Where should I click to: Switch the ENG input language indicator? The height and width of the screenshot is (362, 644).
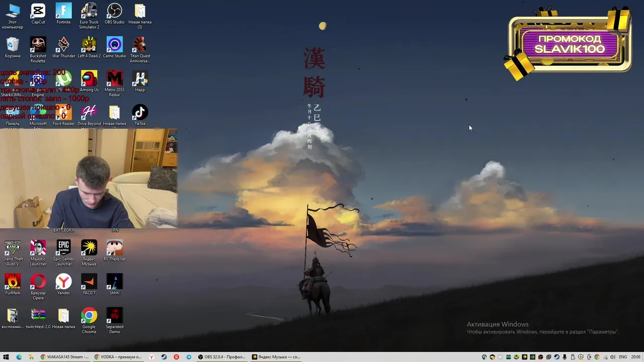coord(623,357)
